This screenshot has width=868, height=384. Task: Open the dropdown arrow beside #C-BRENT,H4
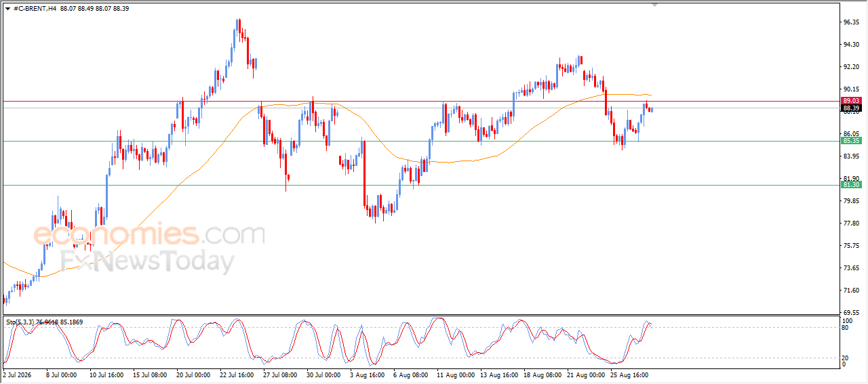pos(7,8)
